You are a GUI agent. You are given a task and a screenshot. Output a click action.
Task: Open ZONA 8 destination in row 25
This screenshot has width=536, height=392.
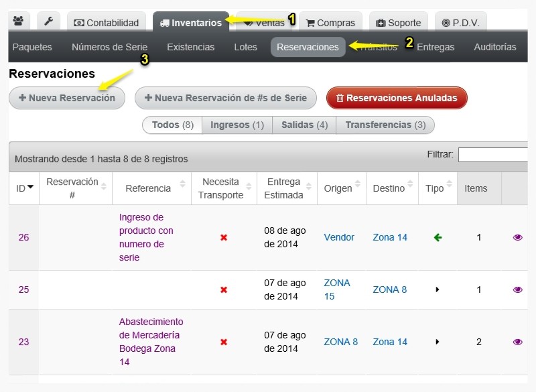pos(390,289)
